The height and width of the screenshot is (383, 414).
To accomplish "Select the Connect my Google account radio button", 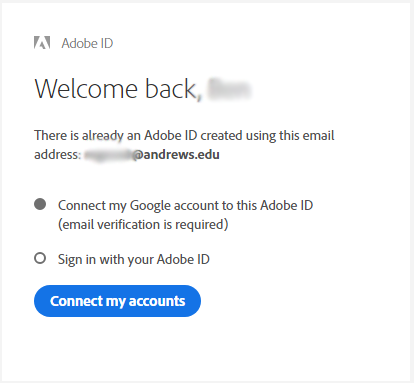I will [x=40, y=204].
